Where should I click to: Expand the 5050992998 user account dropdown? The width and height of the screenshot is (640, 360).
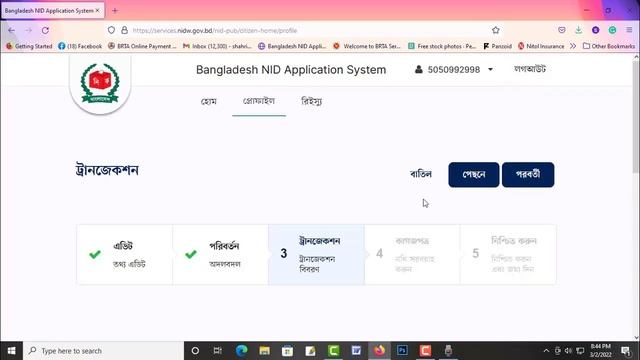[x=454, y=70]
